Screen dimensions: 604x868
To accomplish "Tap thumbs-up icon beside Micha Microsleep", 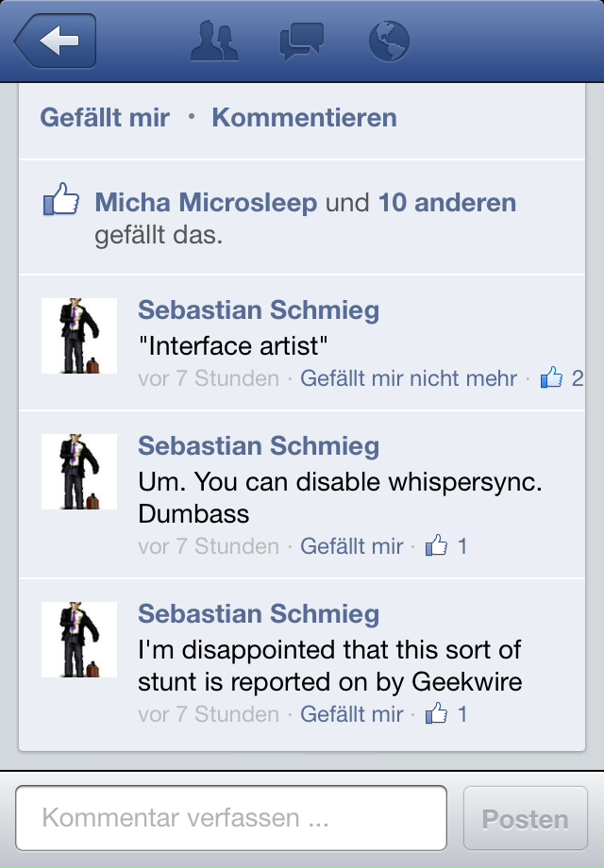I will (x=61, y=199).
